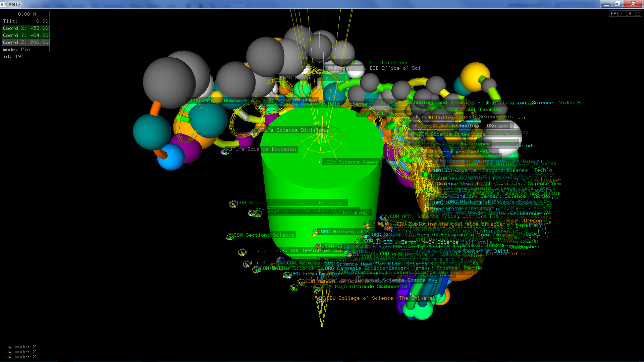Viewport: 644px width, 362px height.
Task: Click glyph next to 'For Kids' tag
Action: [247, 264]
